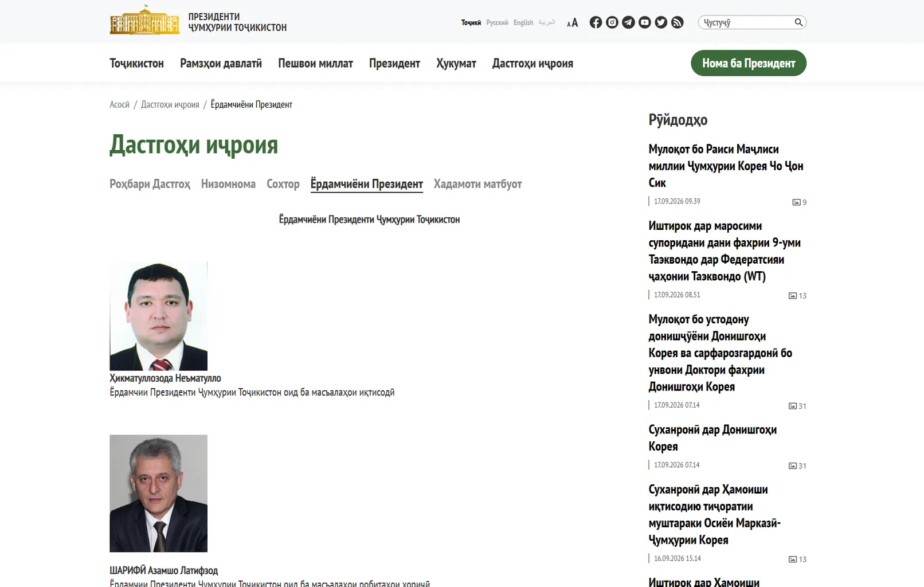
Task: Select the Ёрдамчиёни Президент tab
Action: coord(367,184)
